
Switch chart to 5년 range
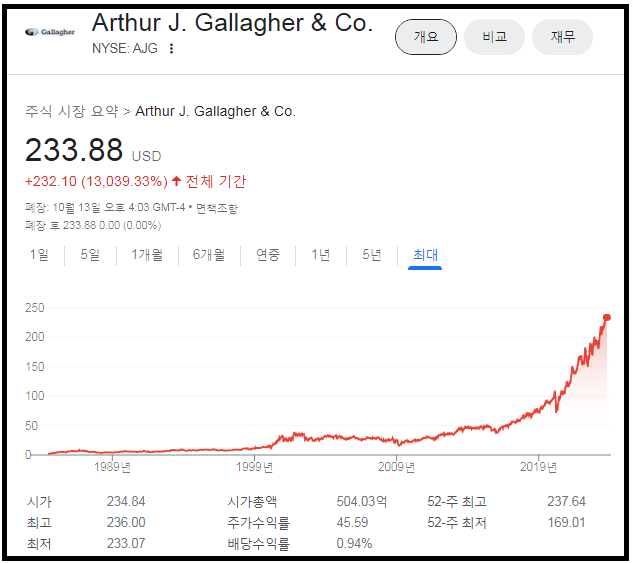point(372,255)
